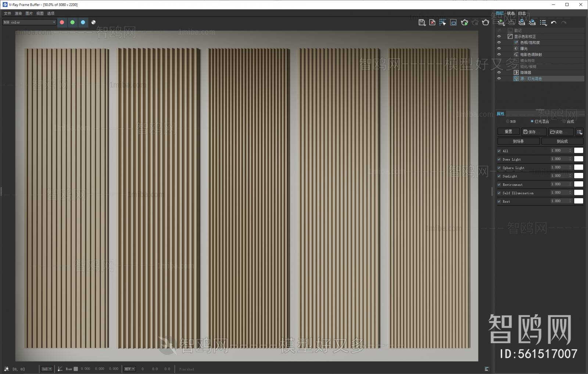Open the Self Illumination color swatch

coord(578,192)
